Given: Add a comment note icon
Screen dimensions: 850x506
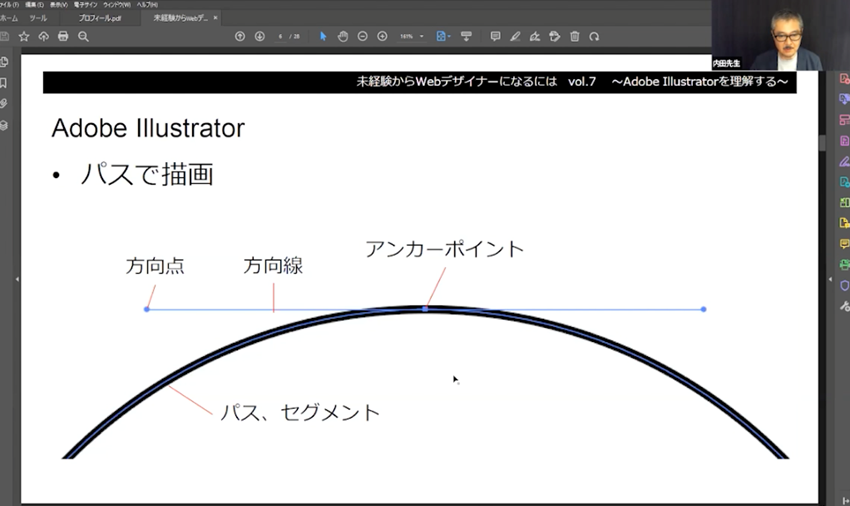Looking at the screenshot, I should [495, 36].
